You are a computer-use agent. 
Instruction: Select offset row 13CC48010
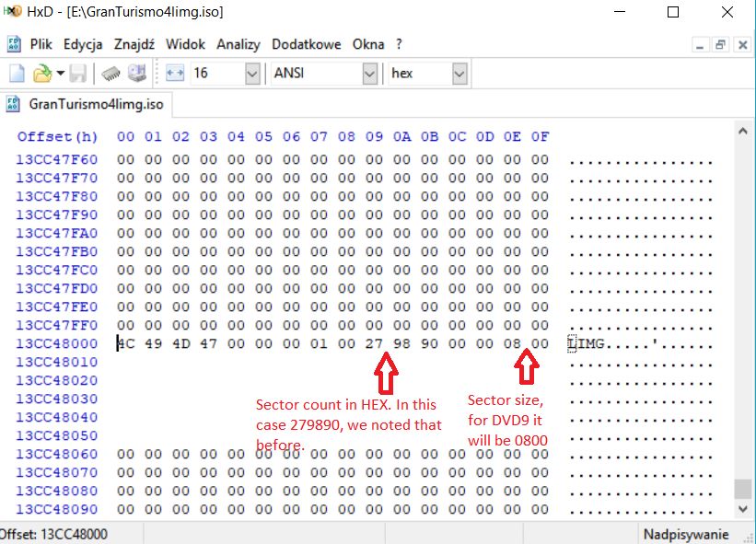tap(57, 362)
